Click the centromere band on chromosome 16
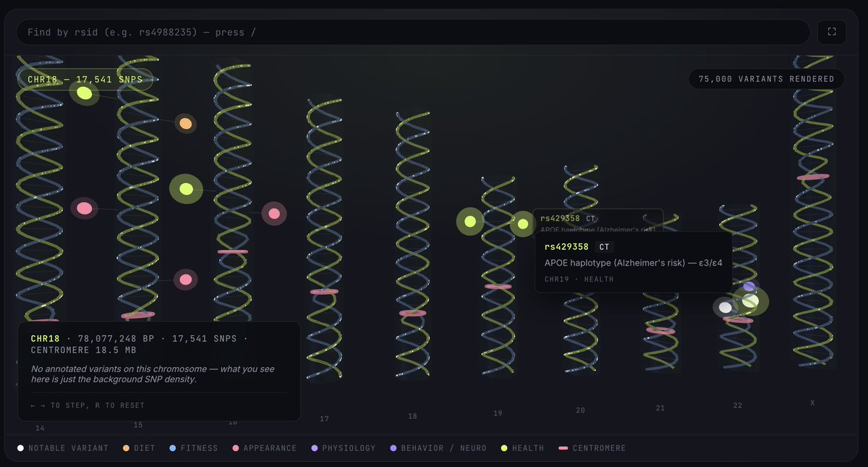Viewport: 868px width, 467px height. pyautogui.click(x=233, y=251)
